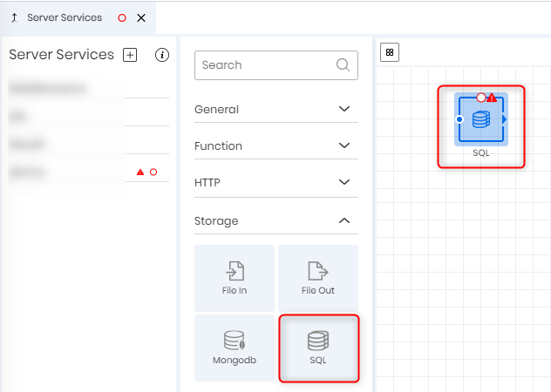Expand the HTTP category chevron
The width and height of the screenshot is (551, 392).
tap(344, 182)
